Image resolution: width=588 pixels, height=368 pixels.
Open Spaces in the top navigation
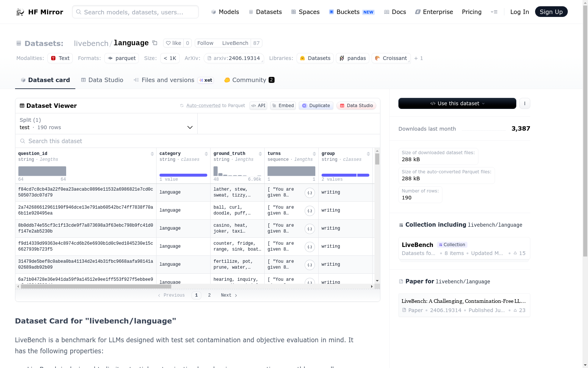pyautogui.click(x=305, y=12)
